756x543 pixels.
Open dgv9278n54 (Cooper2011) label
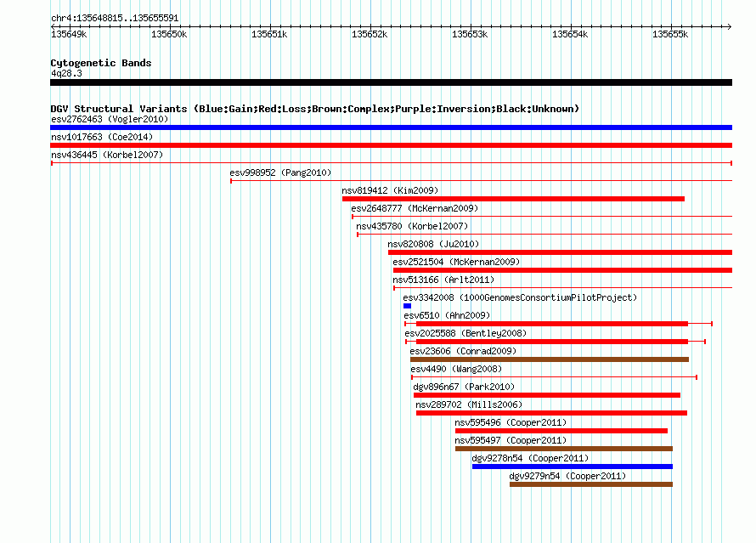pos(530,458)
